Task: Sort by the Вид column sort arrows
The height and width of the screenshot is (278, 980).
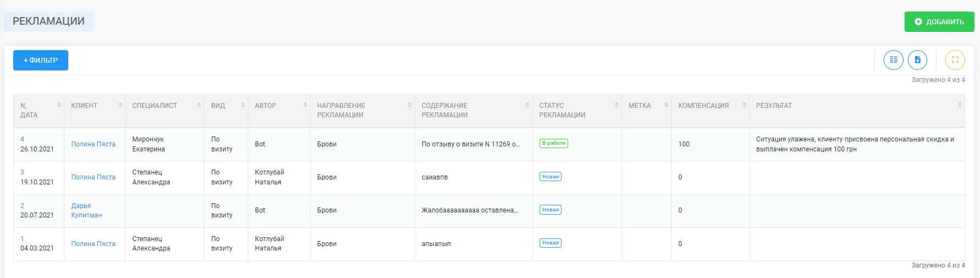Action: [x=243, y=105]
